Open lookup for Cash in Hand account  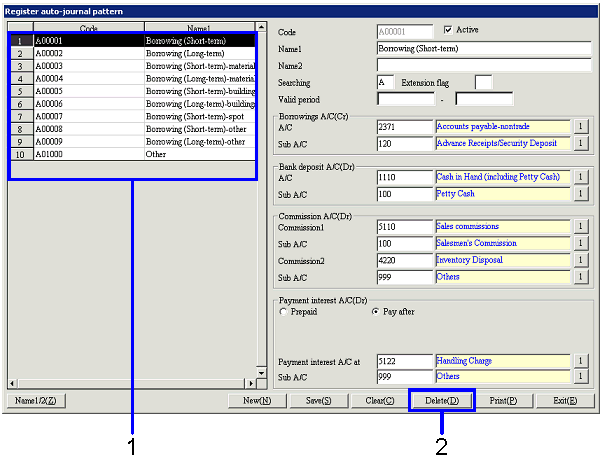579,177
